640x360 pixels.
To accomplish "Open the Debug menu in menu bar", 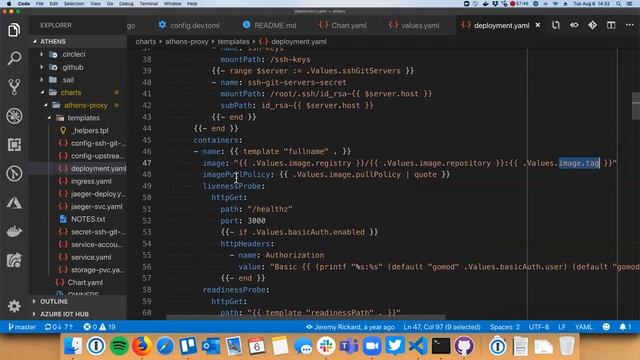I will pyautogui.click(x=126, y=4).
